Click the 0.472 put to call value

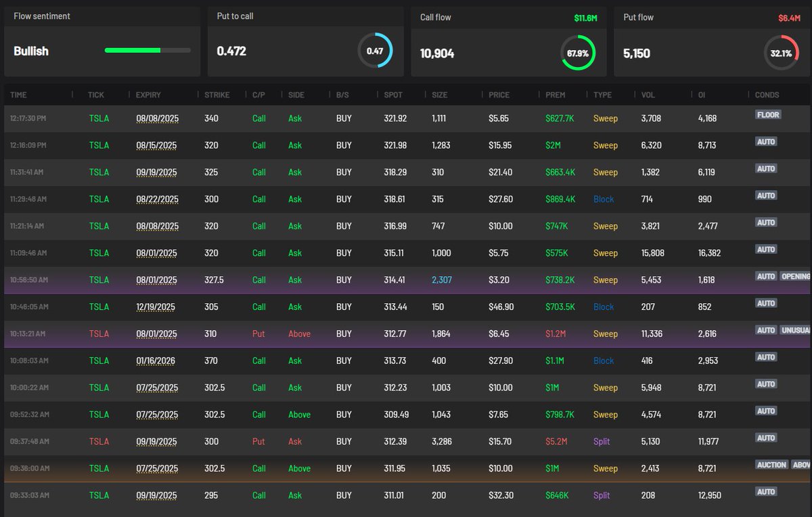click(231, 51)
